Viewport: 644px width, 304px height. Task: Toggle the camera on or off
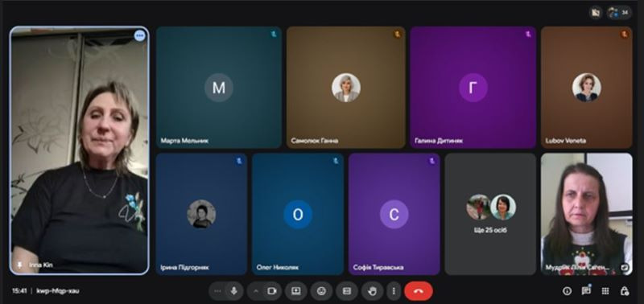[271, 291]
